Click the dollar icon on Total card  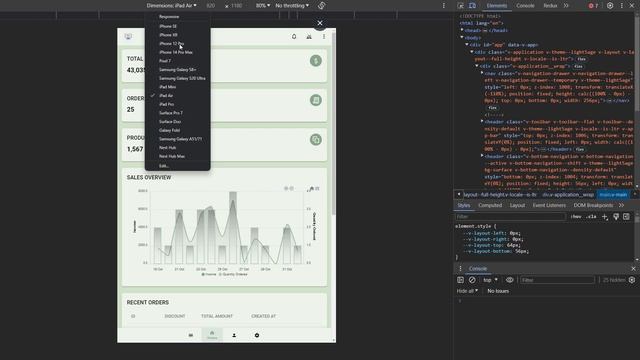click(x=316, y=61)
